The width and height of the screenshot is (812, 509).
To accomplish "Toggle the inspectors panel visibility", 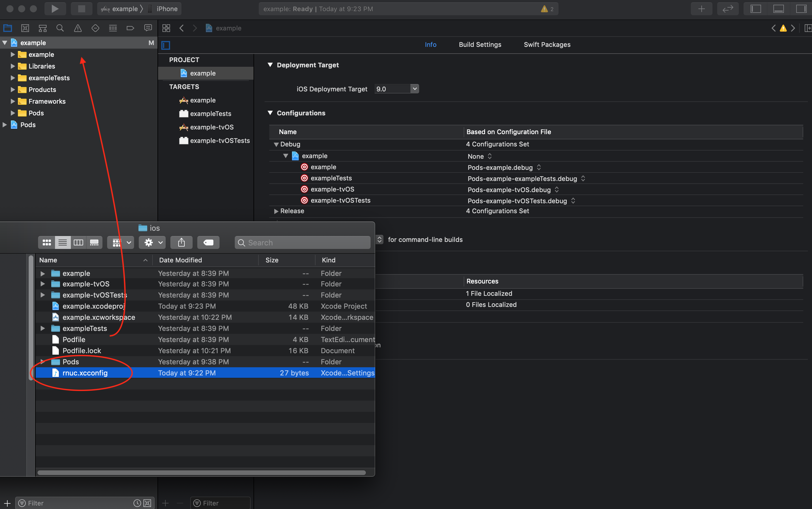I will point(801,9).
